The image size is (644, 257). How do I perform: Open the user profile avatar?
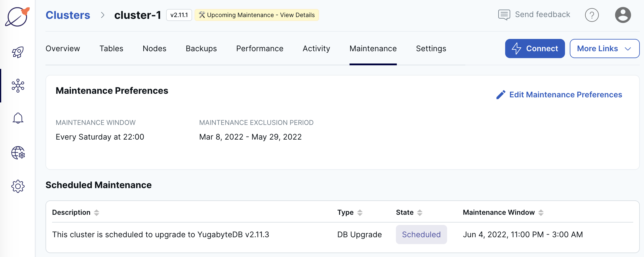(623, 15)
